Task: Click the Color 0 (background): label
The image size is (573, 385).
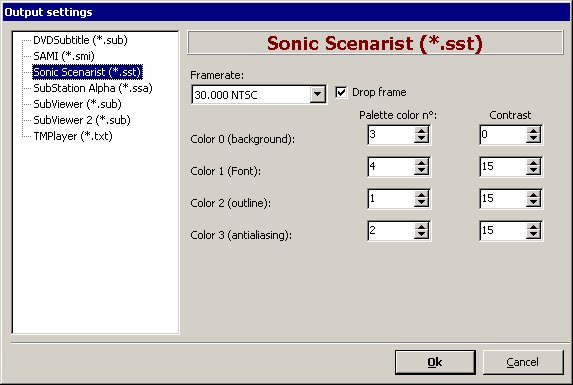Action: [x=243, y=139]
